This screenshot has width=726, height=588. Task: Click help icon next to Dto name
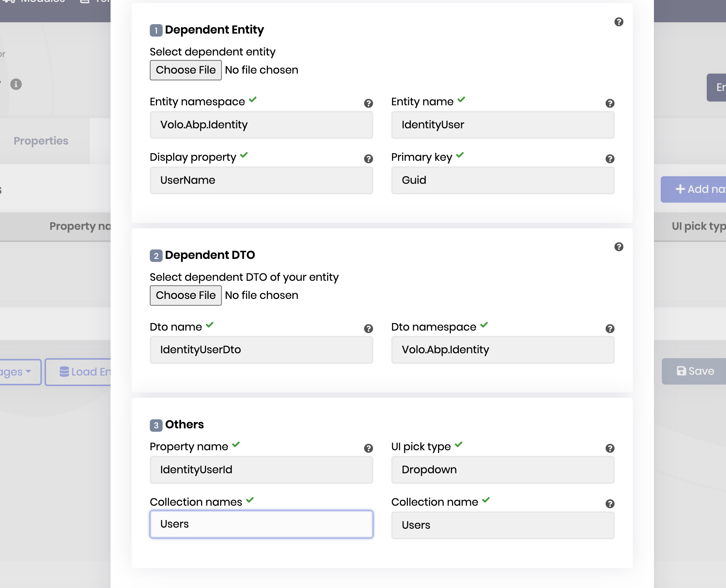(x=369, y=329)
